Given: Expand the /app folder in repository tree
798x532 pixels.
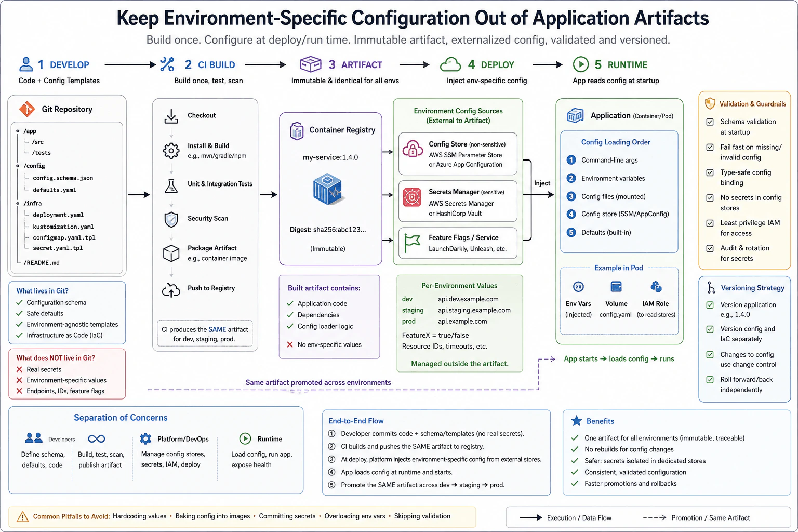Looking at the screenshot, I should pos(18,131).
